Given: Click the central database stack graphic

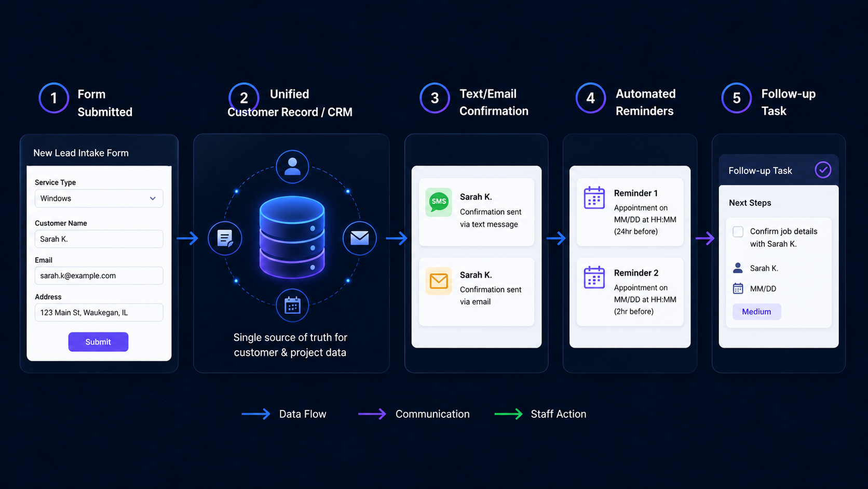Looking at the screenshot, I should 292,237.
